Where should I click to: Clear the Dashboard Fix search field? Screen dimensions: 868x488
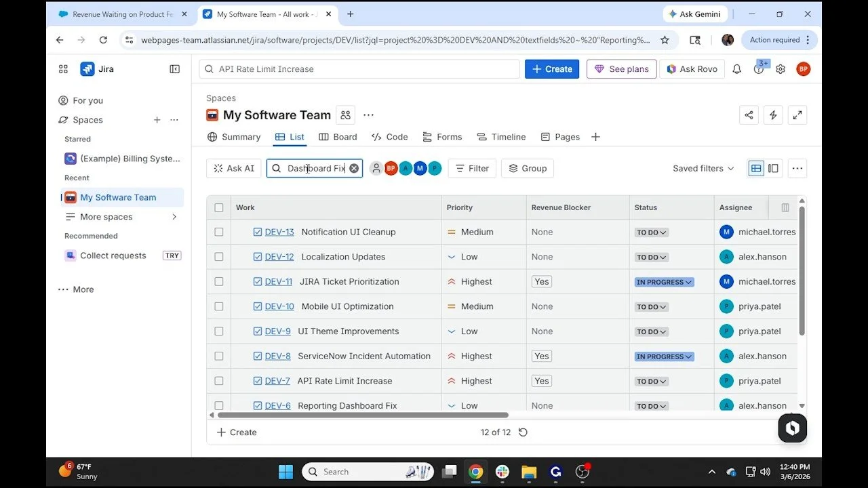(x=354, y=168)
